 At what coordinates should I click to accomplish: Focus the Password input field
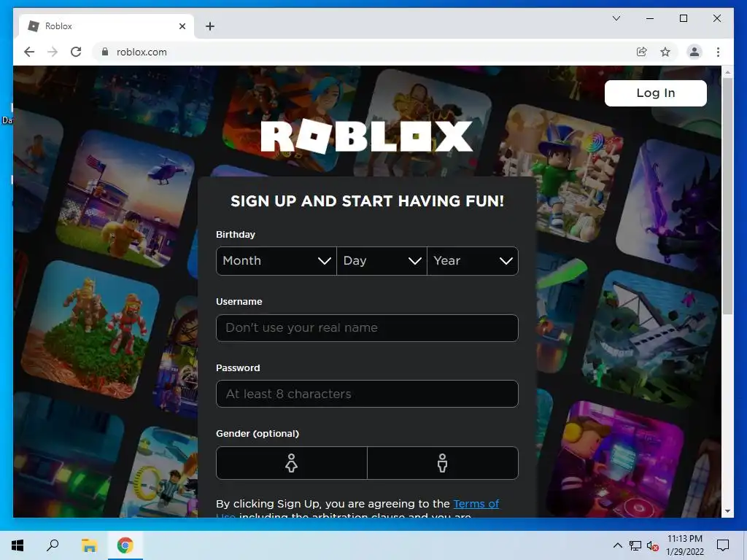(x=367, y=394)
